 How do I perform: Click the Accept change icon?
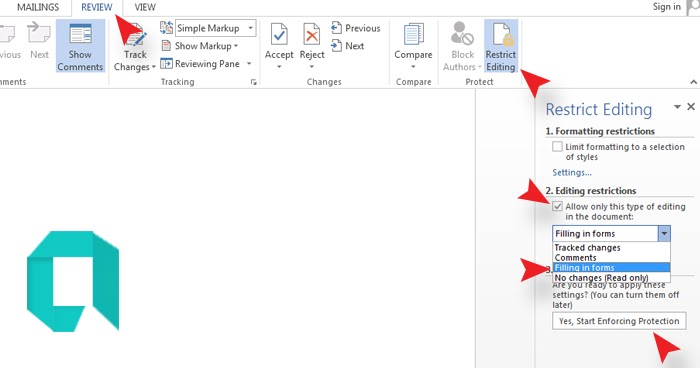click(279, 35)
